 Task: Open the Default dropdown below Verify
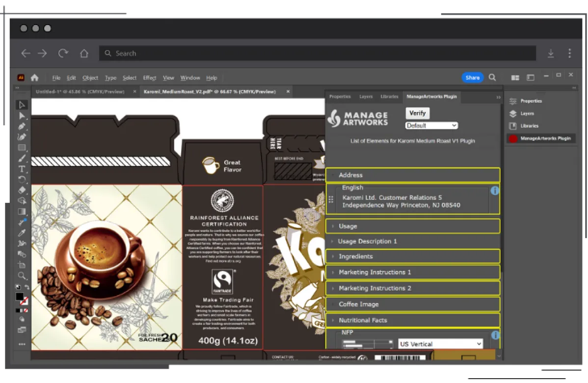(431, 126)
